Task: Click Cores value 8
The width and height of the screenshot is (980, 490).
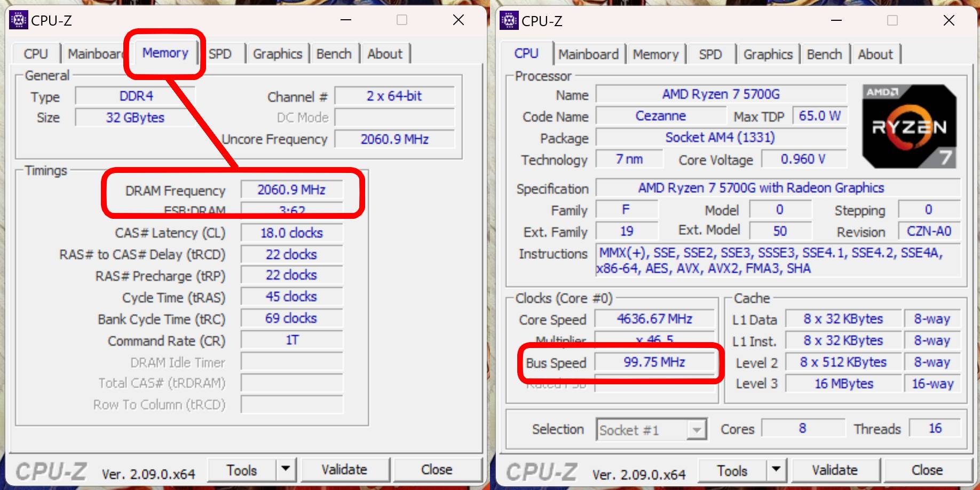Action: pos(803,429)
